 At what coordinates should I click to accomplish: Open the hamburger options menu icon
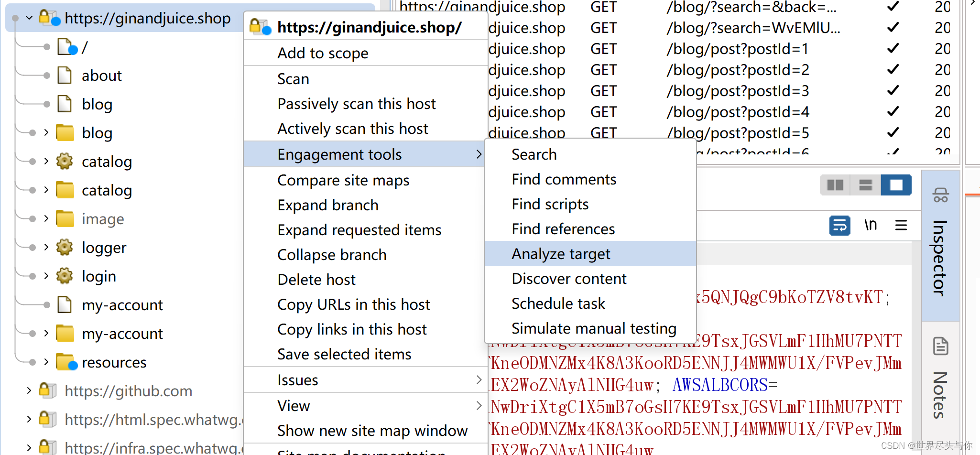(901, 225)
